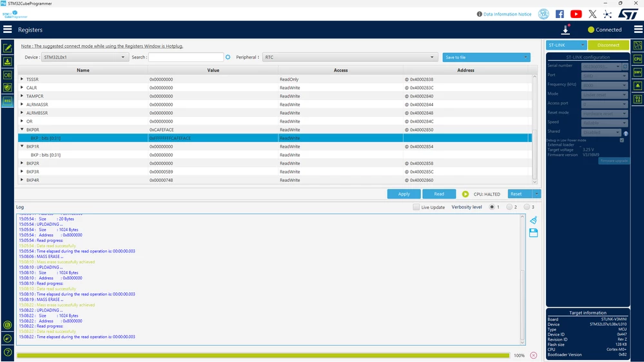This screenshot has height=362, width=644.
Task: Open the ST-LINK interface dropdown
Action: tap(566, 45)
